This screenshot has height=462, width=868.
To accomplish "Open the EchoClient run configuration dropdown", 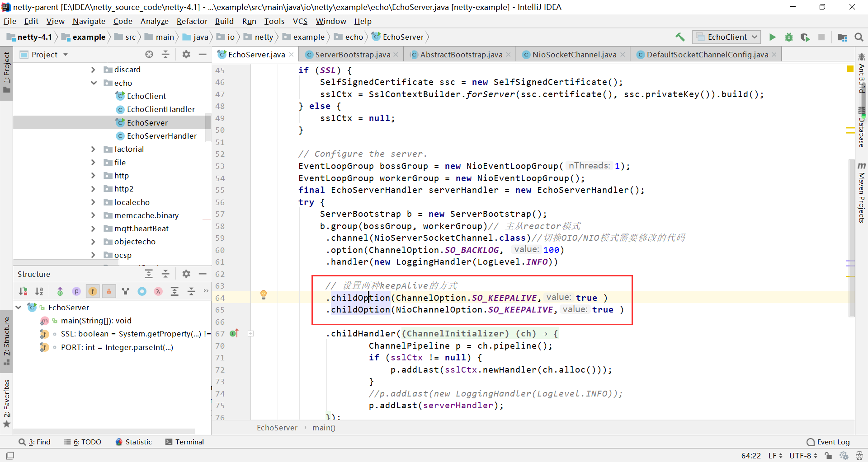I will coord(726,37).
